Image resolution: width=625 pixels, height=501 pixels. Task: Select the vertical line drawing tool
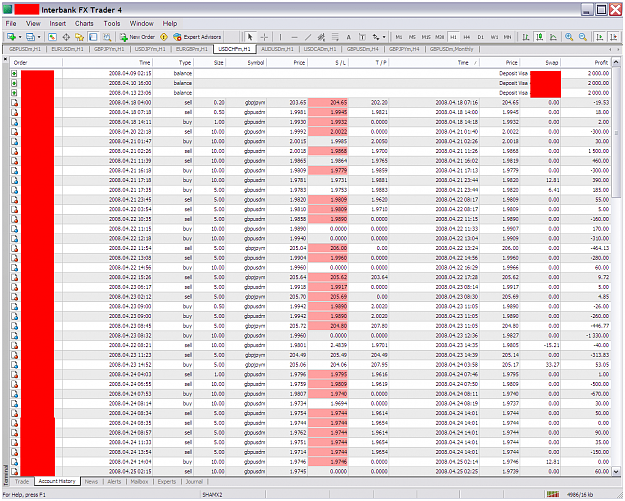281,37
